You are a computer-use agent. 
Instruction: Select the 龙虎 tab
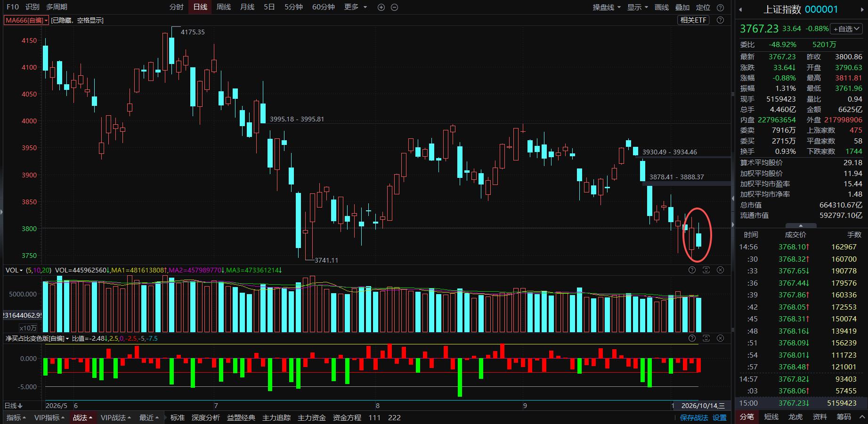tap(795, 417)
